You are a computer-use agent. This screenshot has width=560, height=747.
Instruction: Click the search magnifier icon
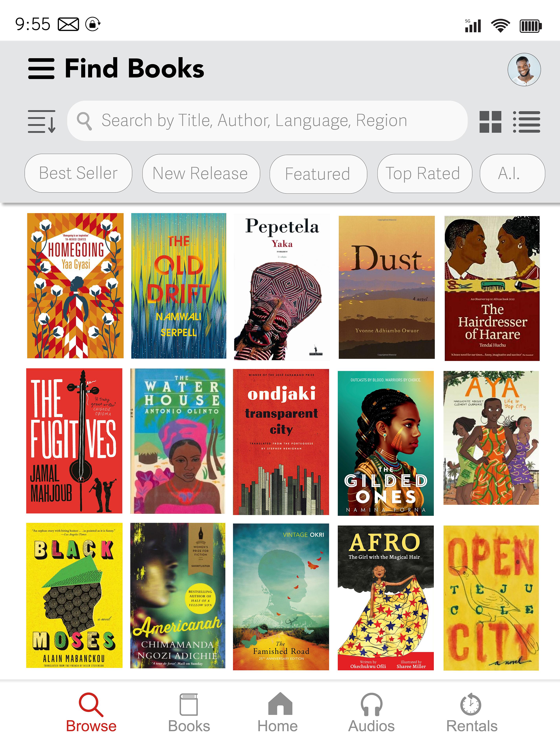(x=84, y=121)
